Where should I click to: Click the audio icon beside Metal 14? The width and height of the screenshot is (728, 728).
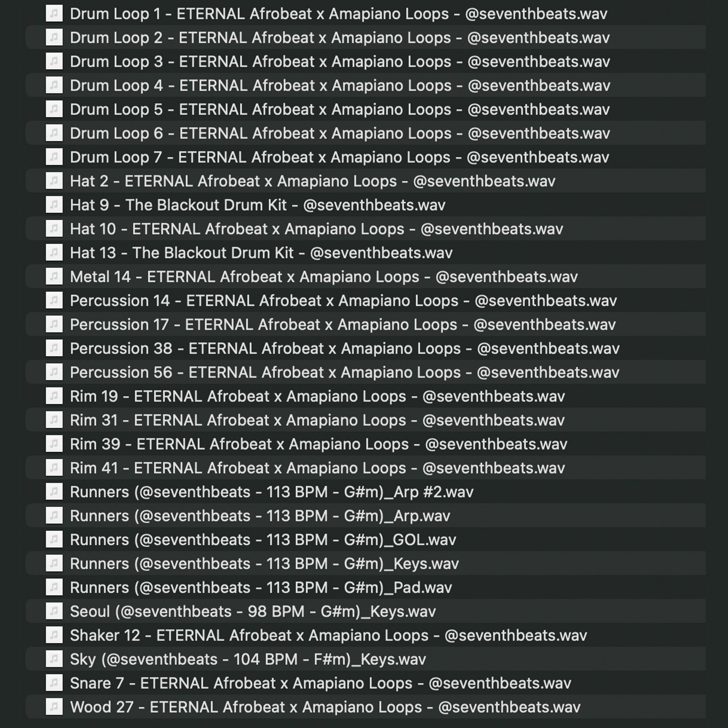[54, 277]
